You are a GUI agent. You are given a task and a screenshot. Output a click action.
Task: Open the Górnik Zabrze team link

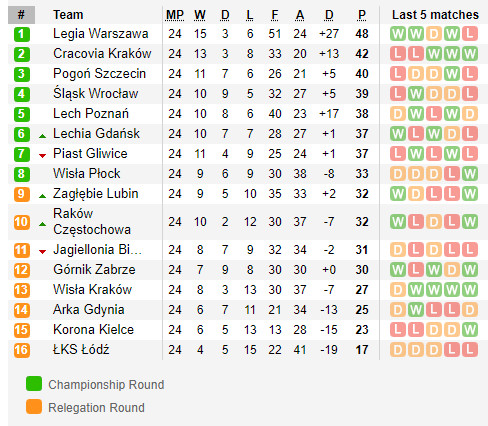[x=94, y=270]
